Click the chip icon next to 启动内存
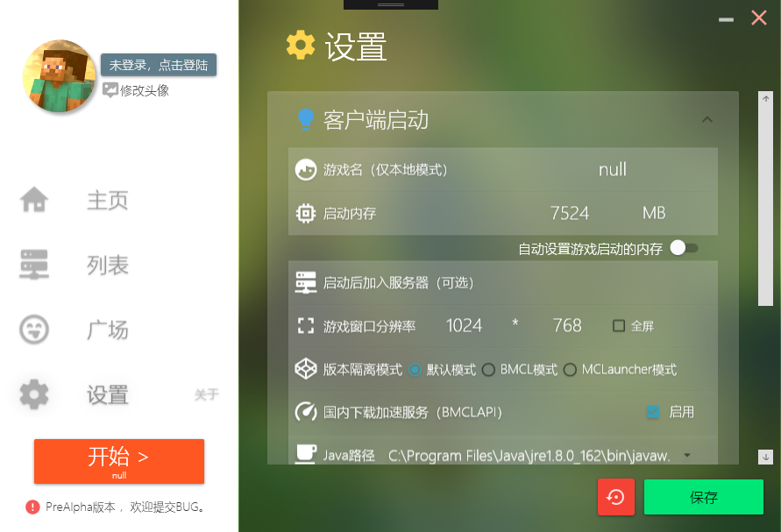The height and width of the screenshot is (532, 781). tap(306, 213)
